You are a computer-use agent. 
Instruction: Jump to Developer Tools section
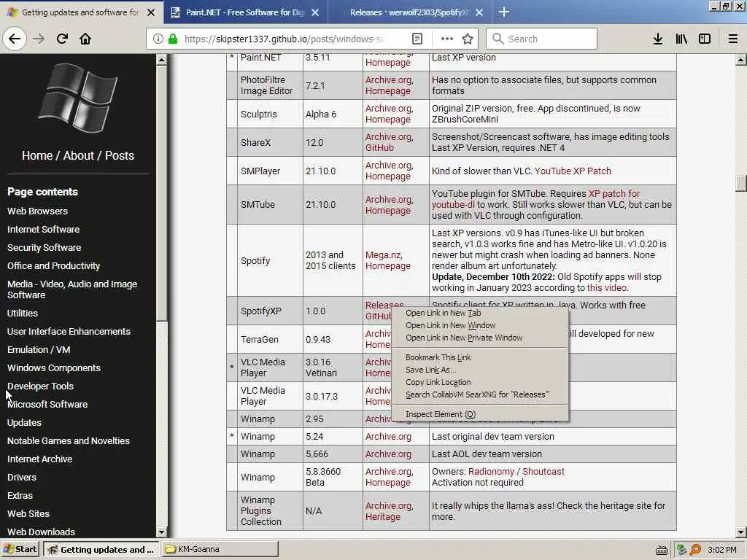tap(41, 386)
